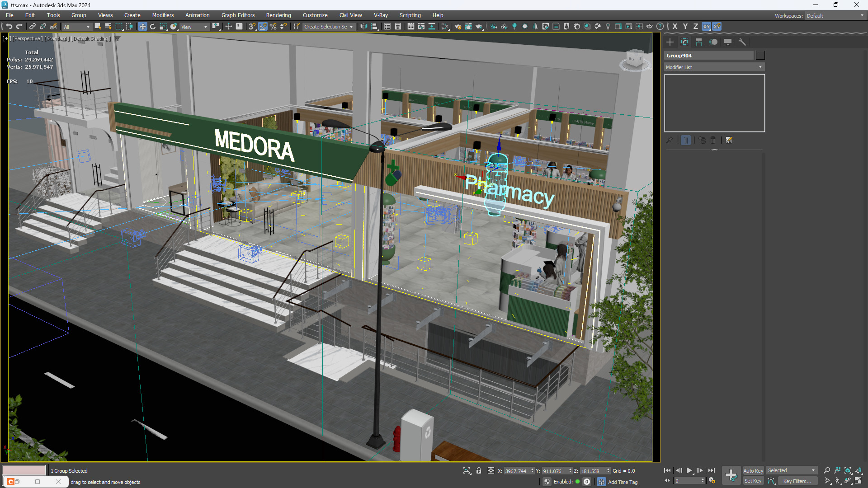Image resolution: width=868 pixels, height=488 pixels.
Task: Open the Graph Editors menu
Action: click(238, 15)
